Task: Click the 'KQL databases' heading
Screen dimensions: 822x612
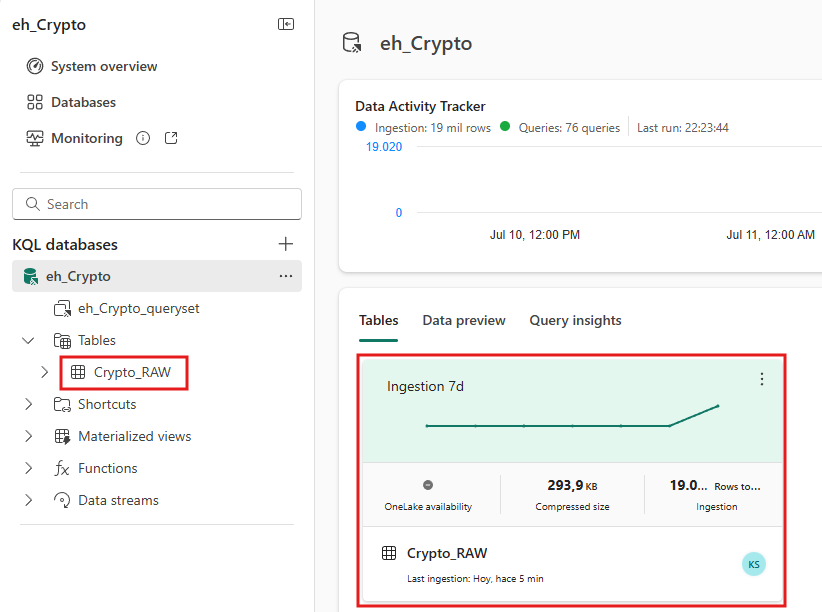Action: pos(65,244)
